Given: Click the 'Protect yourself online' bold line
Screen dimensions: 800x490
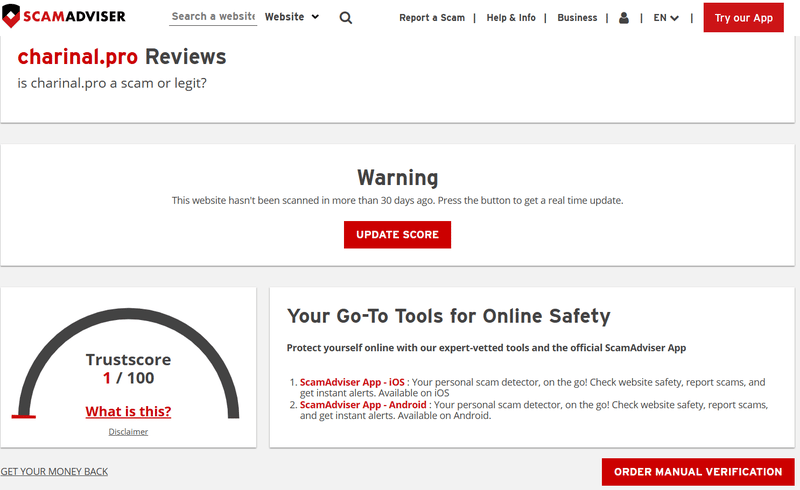Looking at the screenshot, I should [486, 348].
